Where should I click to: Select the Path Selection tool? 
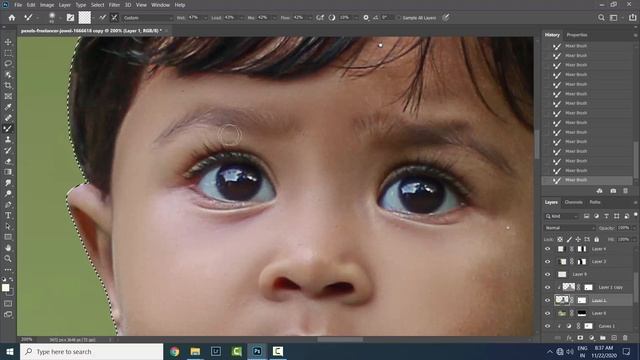click(x=8, y=226)
